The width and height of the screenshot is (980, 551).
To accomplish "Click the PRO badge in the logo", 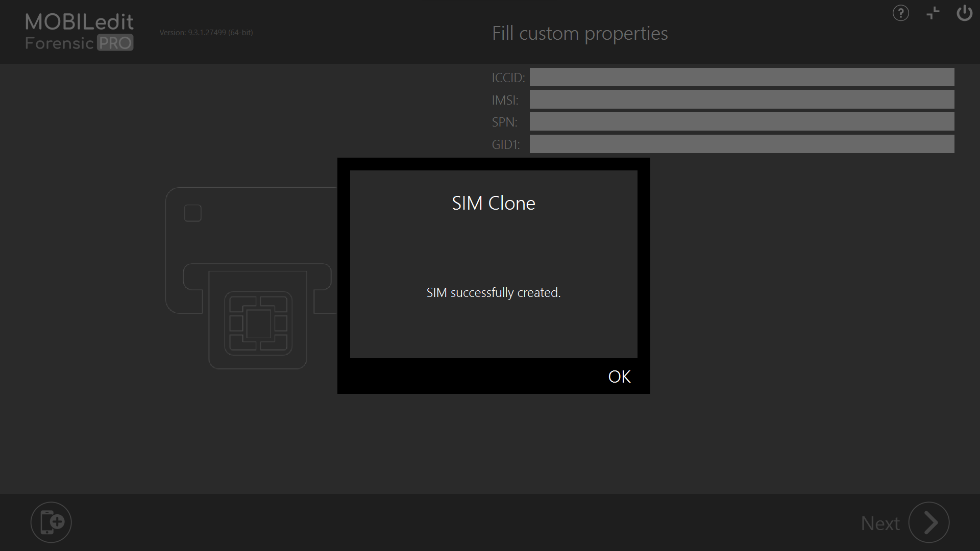I will (x=116, y=43).
